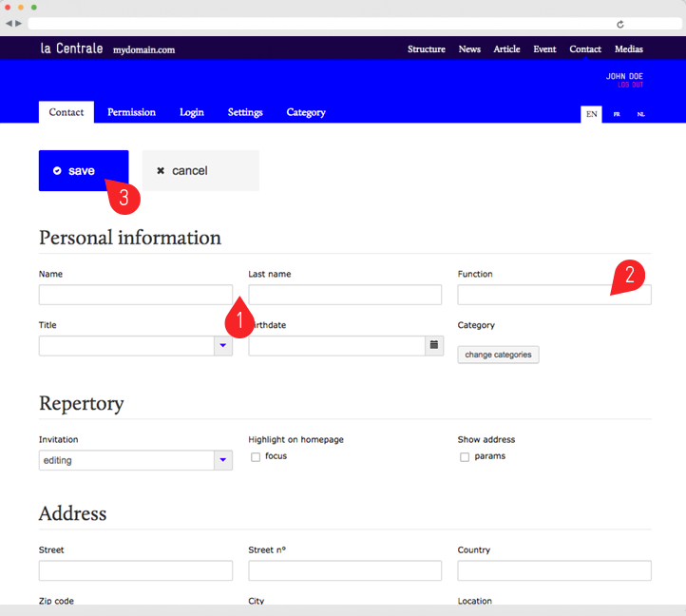Switch to the Login tab
The height and width of the screenshot is (616, 686).
[x=192, y=112]
